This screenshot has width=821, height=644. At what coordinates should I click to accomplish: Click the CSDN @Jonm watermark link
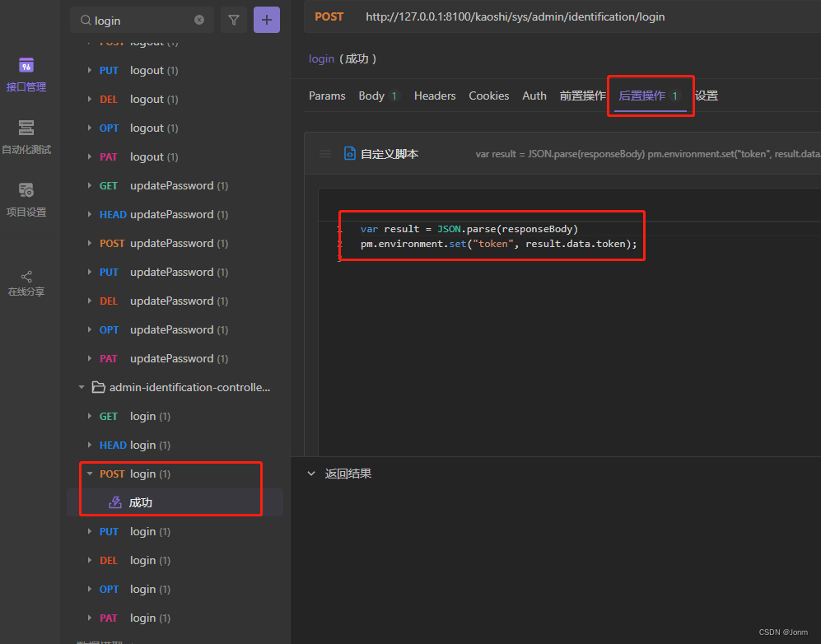pyautogui.click(x=782, y=631)
